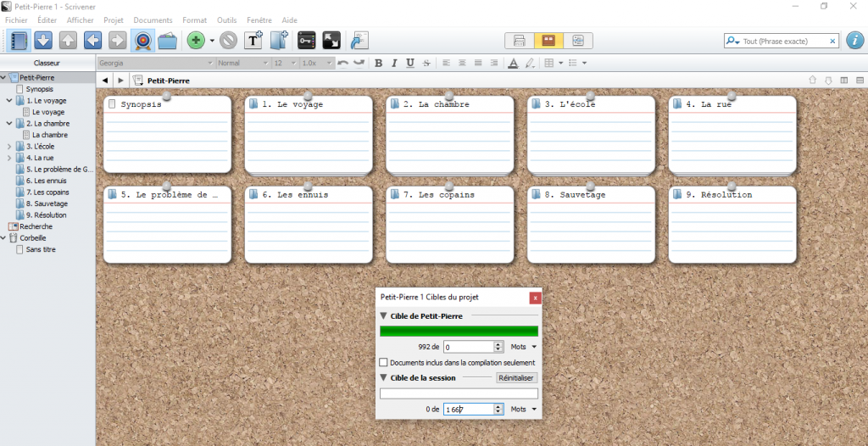Click the editor split vertical icon
Screen dimensions: 868x446
coord(844,81)
